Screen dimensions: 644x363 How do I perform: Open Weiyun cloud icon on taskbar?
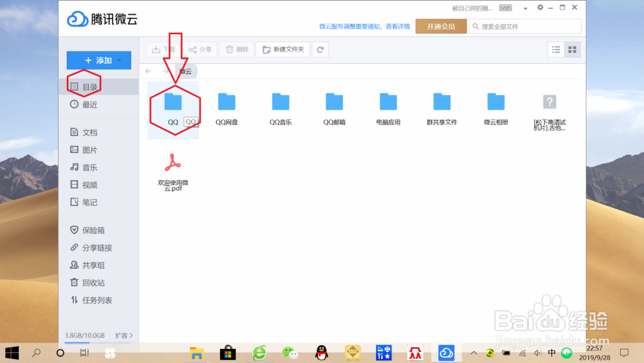[446, 353]
